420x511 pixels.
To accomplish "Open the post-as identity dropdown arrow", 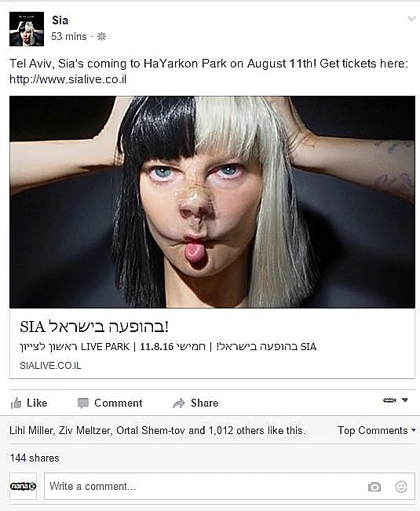I will pyautogui.click(x=404, y=400).
